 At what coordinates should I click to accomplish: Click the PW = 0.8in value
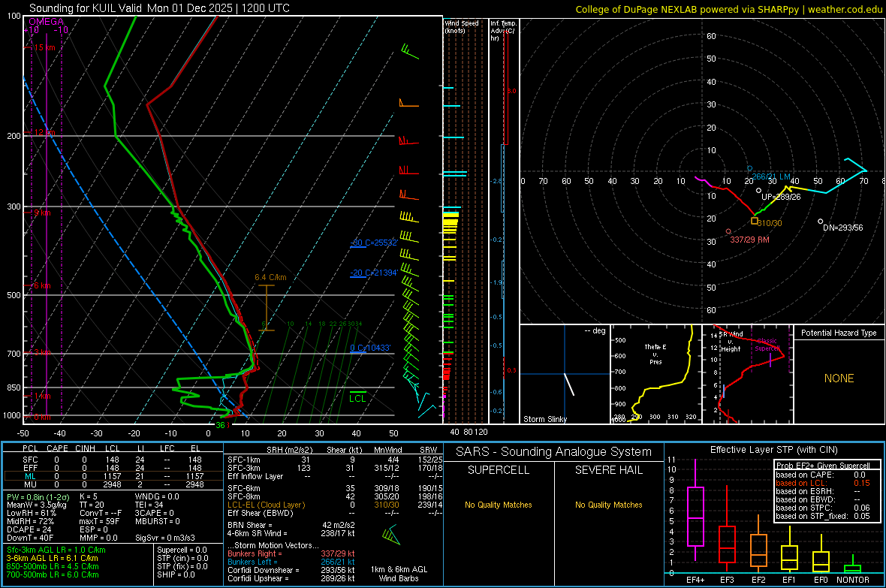pos(38,496)
